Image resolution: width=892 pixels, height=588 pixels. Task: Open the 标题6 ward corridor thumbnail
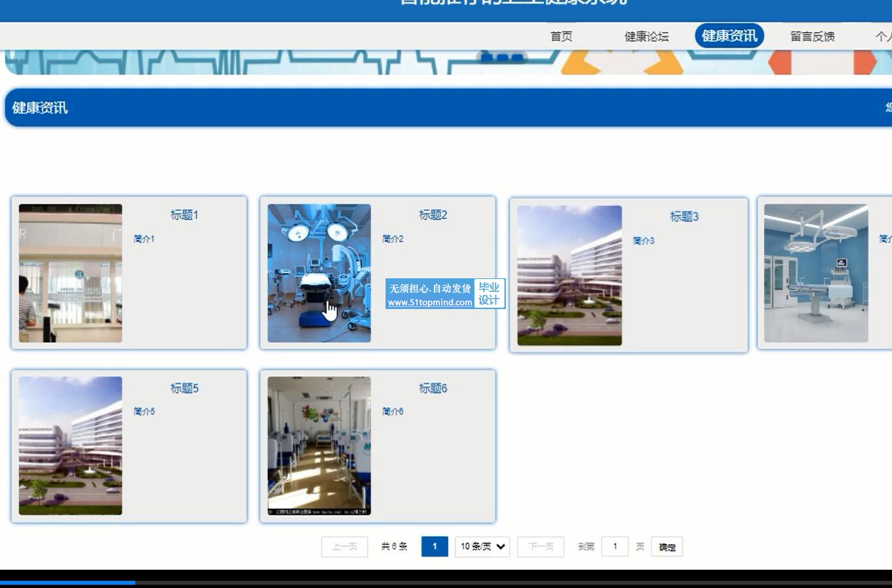tap(319, 446)
